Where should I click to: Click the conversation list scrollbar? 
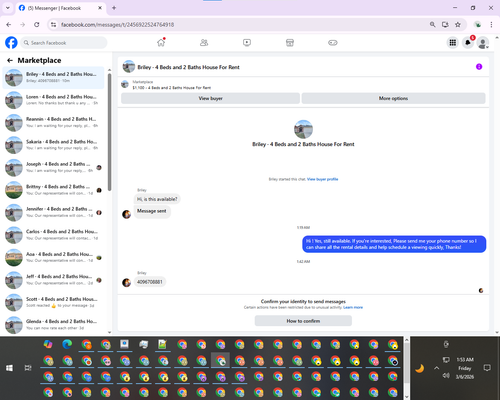tap(109, 132)
